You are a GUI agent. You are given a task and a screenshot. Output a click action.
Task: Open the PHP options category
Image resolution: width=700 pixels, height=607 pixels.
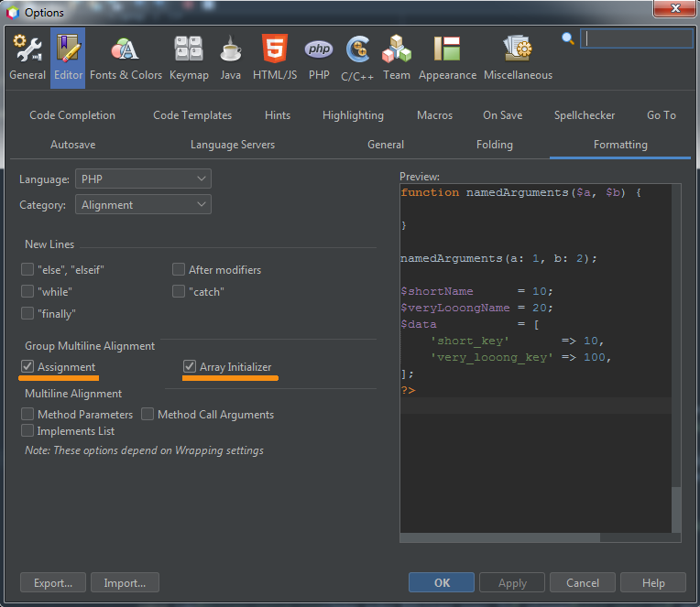click(319, 58)
